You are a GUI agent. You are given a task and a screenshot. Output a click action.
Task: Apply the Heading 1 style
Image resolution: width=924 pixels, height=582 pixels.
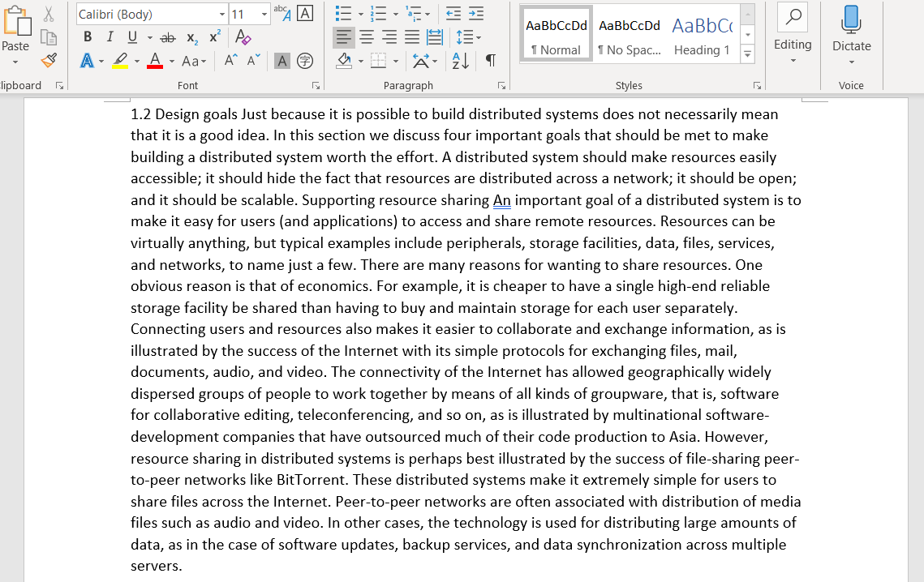[702, 33]
